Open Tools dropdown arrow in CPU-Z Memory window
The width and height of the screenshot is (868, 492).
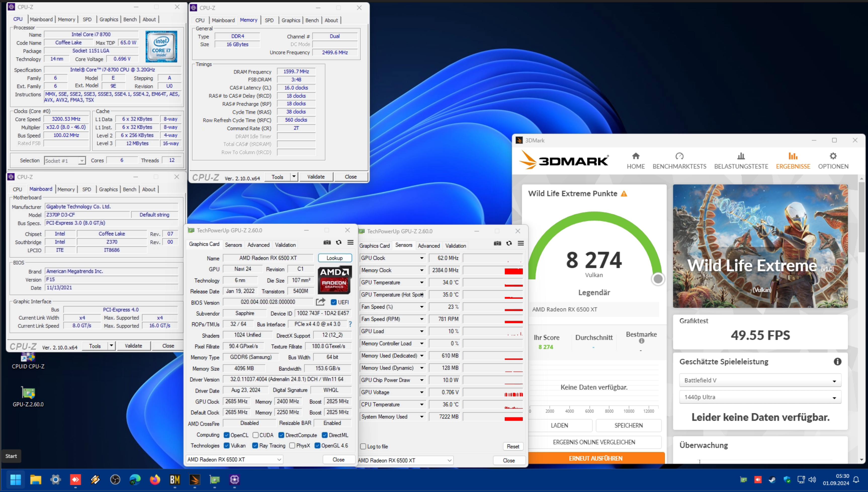[294, 177]
